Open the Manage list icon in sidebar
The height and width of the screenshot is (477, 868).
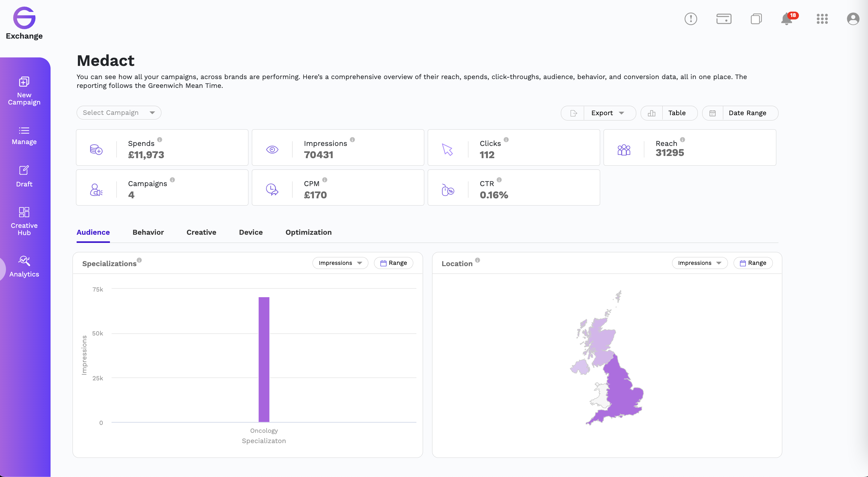[24, 131]
